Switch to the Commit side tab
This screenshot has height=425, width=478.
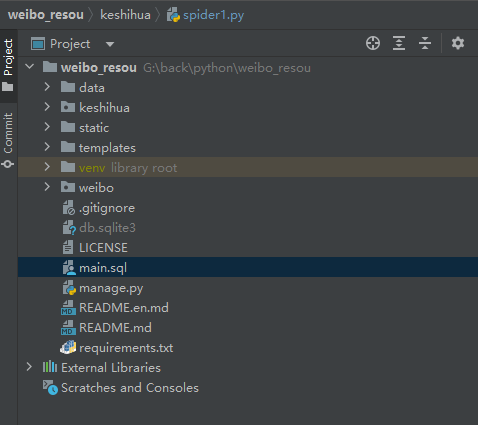tap(8, 140)
